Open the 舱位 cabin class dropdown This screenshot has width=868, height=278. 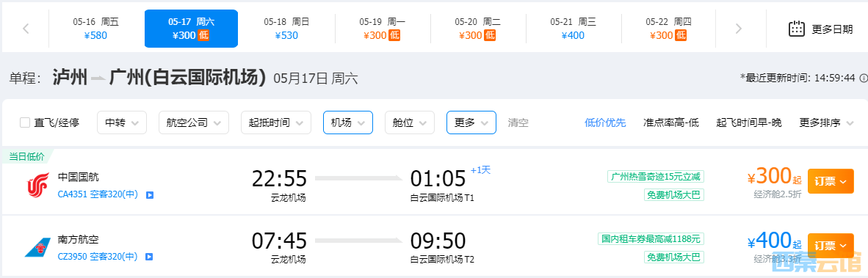pos(409,122)
